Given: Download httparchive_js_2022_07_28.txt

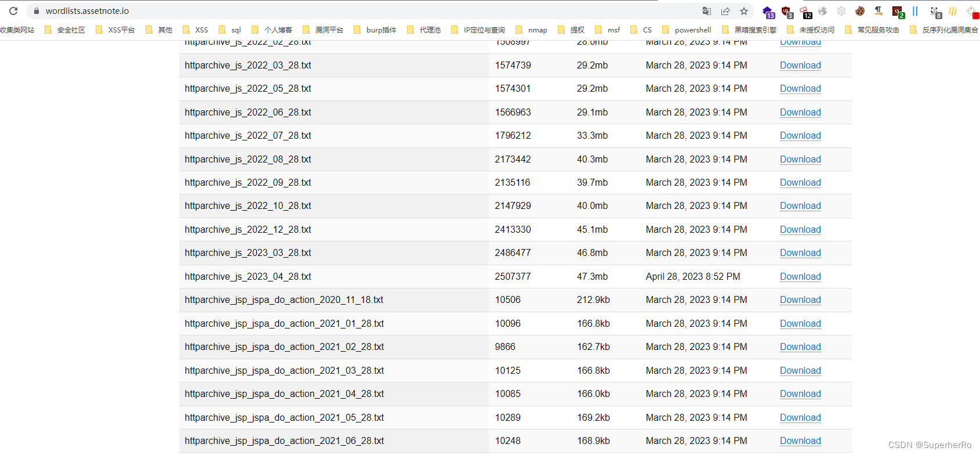Looking at the screenshot, I should 800,136.
